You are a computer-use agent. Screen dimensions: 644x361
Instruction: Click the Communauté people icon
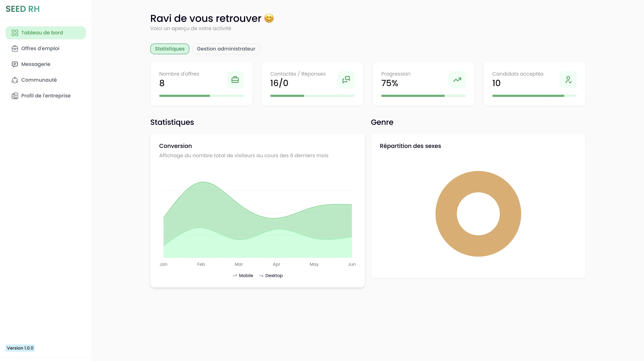point(15,80)
